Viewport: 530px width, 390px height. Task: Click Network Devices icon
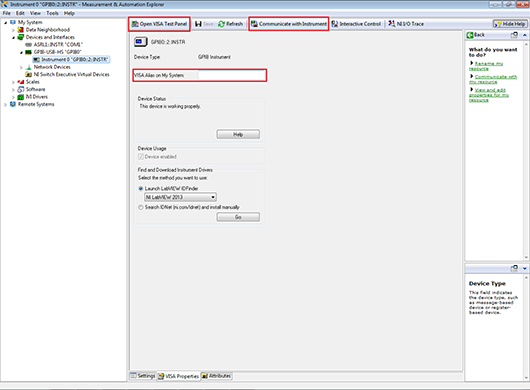click(29, 67)
